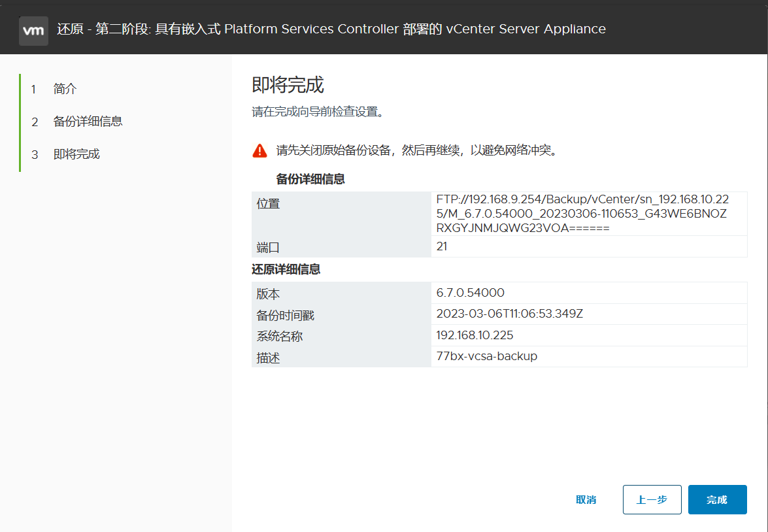This screenshot has width=768, height=532.
Task: Click the 完成 button to finish restore
Action: click(x=717, y=499)
